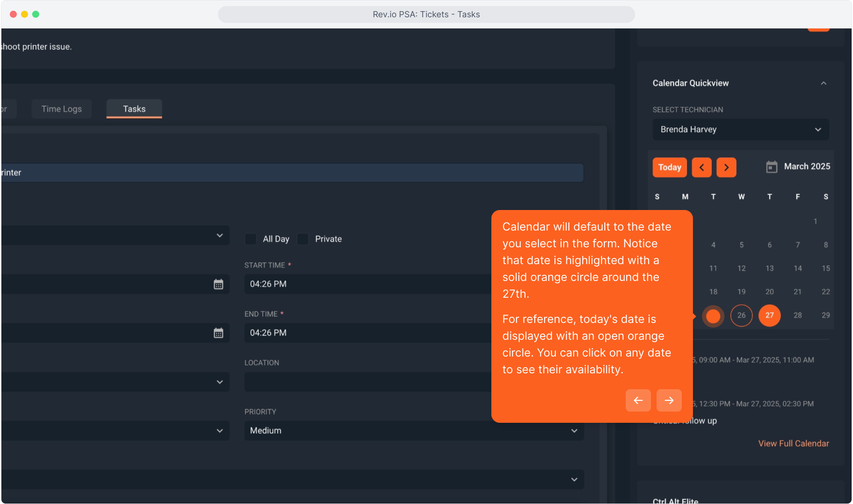Collapse the Calendar Quickview panel

pos(823,83)
